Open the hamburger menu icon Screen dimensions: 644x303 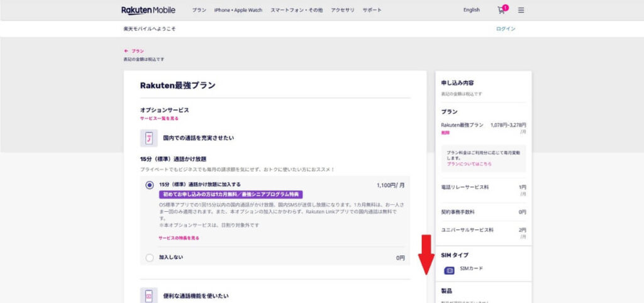coord(521,10)
